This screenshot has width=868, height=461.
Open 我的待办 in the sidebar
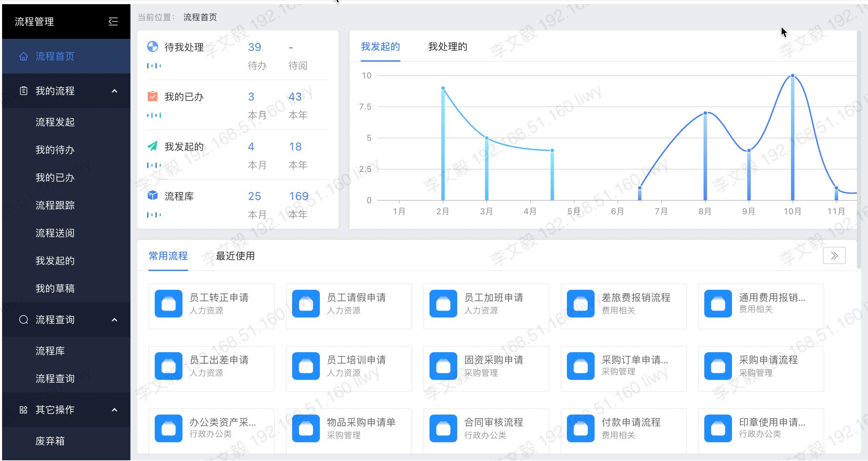point(66,150)
